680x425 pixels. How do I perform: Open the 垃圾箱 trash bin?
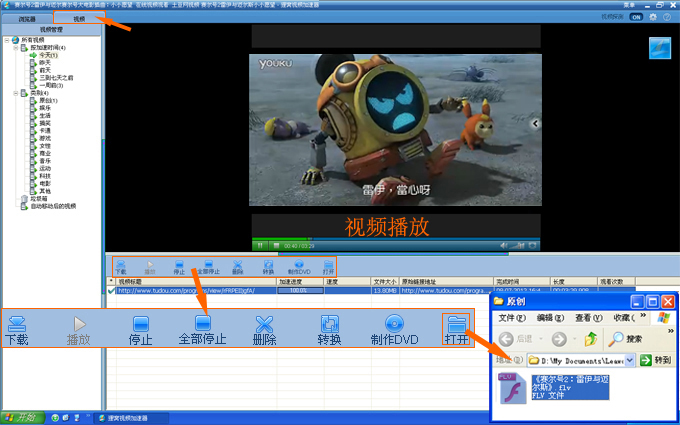tap(36, 199)
